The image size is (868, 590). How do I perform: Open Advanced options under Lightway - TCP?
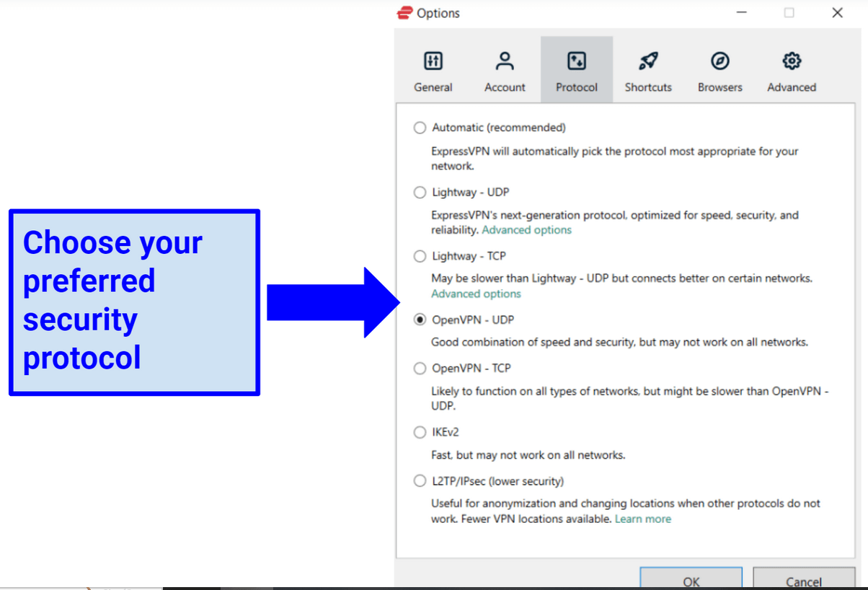tap(476, 294)
